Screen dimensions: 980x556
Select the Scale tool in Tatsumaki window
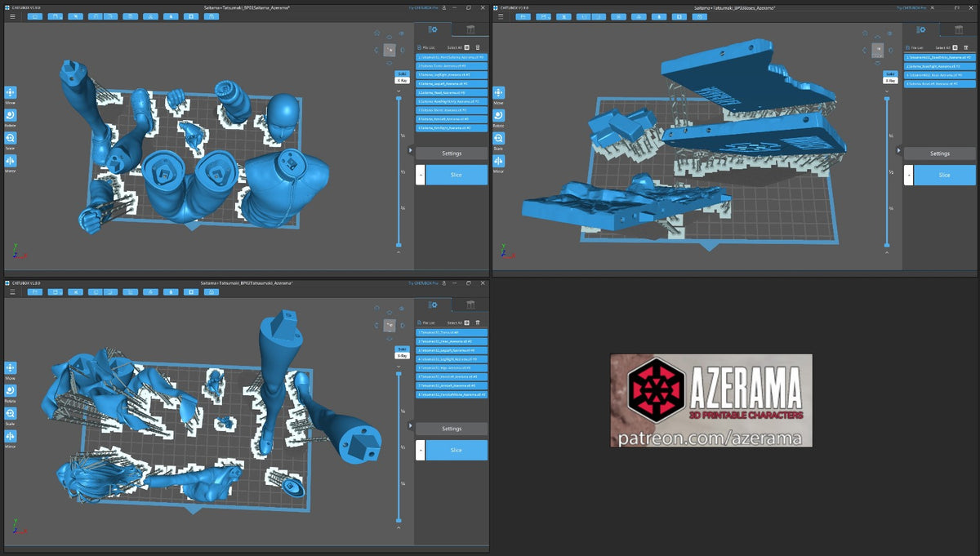click(10, 415)
